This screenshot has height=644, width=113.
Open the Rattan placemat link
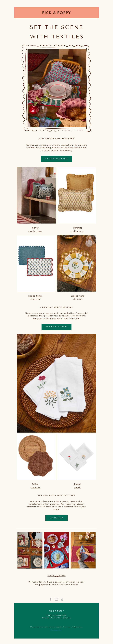click(35, 486)
